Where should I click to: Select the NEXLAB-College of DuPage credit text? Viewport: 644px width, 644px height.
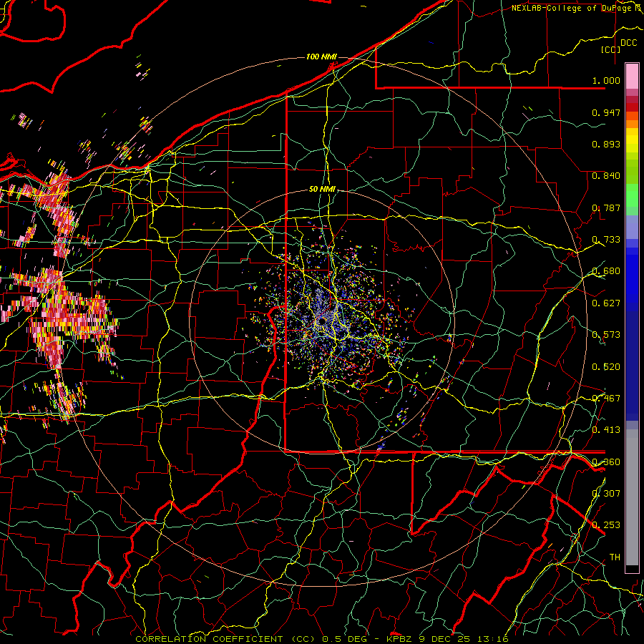pos(571,8)
